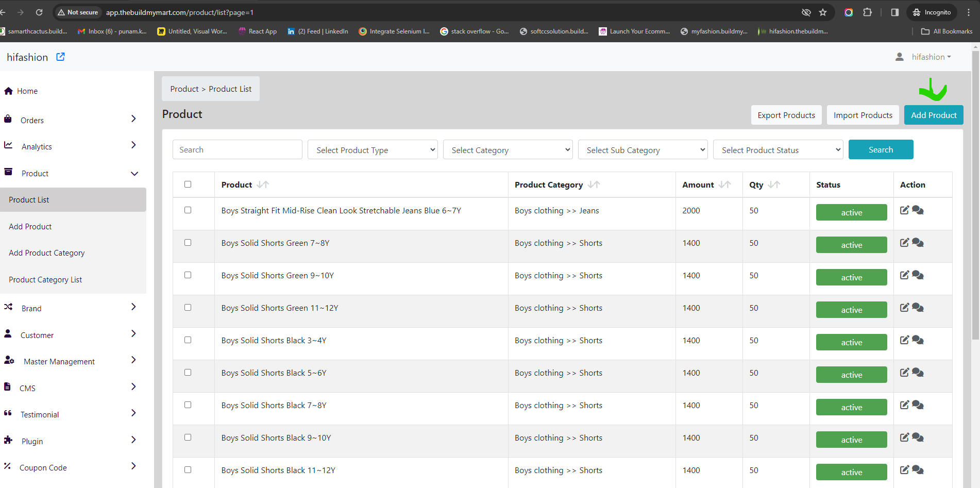Check the Boys Straight Fit Jeans row

pos(188,210)
